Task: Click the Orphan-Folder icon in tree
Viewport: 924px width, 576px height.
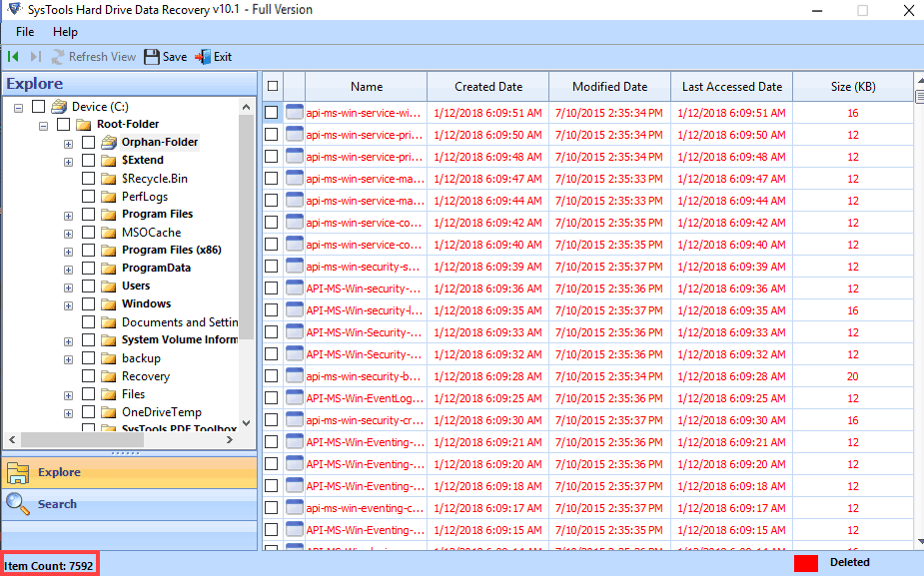Action: [109, 142]
